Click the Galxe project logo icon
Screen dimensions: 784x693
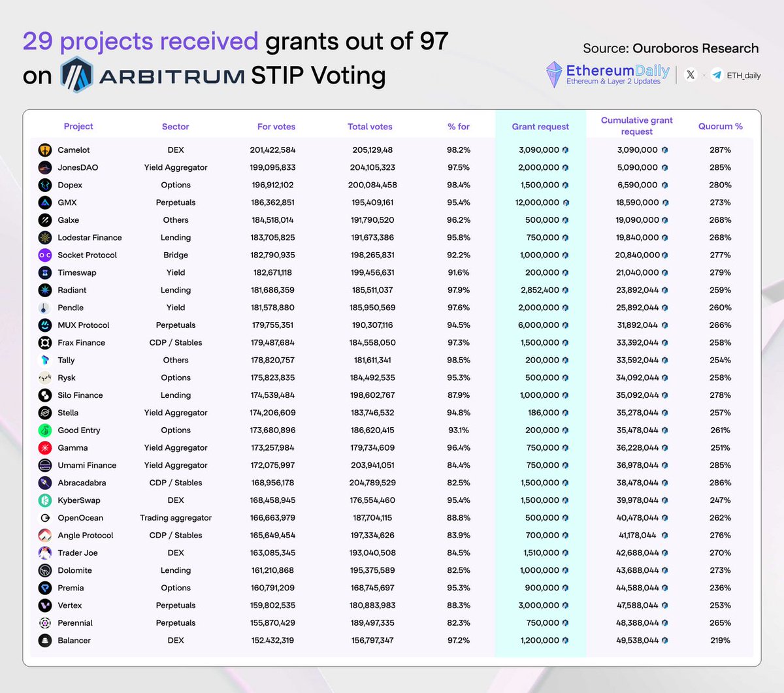click(44, 220)
